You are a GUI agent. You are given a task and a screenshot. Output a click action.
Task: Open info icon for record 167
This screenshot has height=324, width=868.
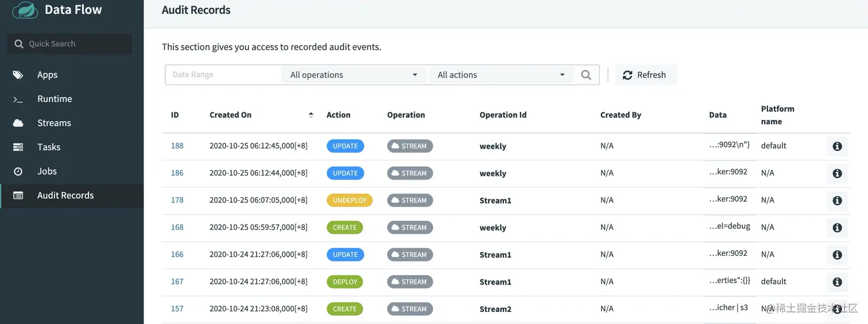[837, 282]
